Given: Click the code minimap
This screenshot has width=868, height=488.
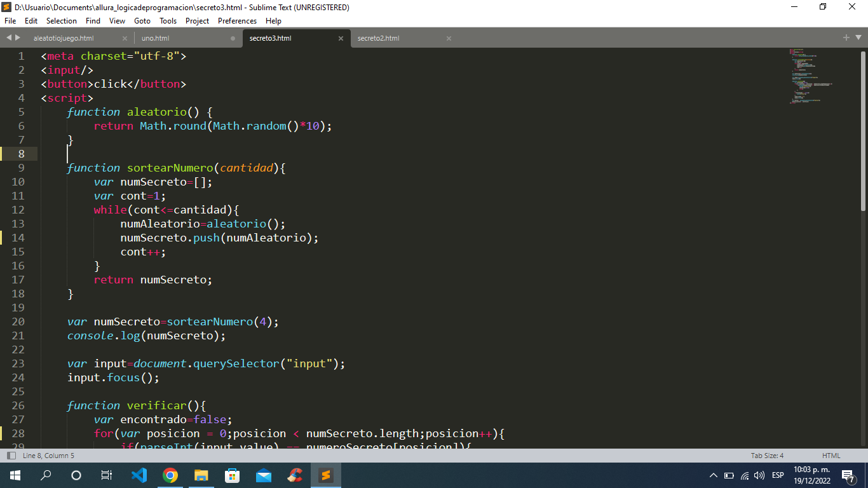Looking at the screenshot, I should [x=811, y=75].
